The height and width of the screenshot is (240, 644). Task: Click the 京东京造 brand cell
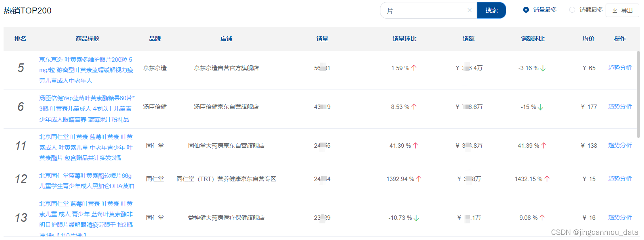pos(155,68)
